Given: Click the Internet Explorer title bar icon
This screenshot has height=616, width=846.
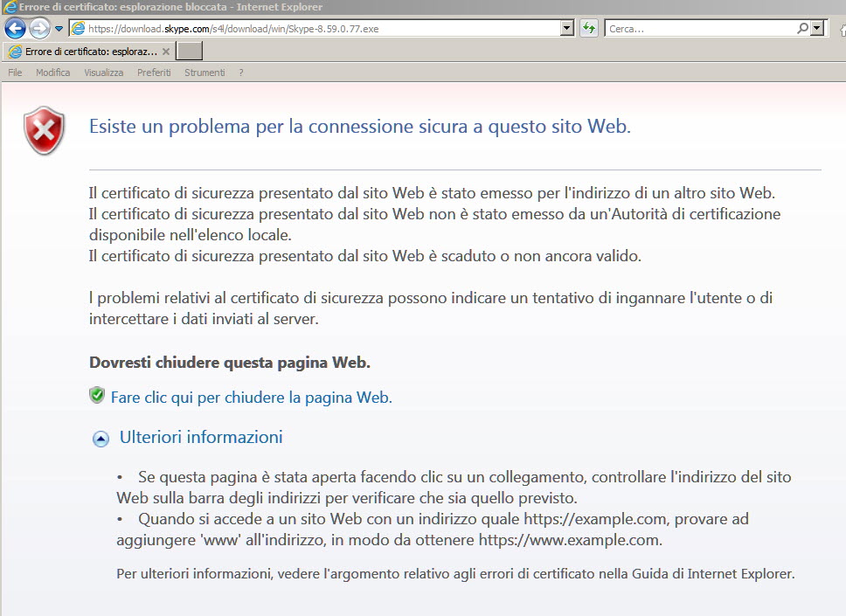Looking at the screenshot, I should [9, 7].
